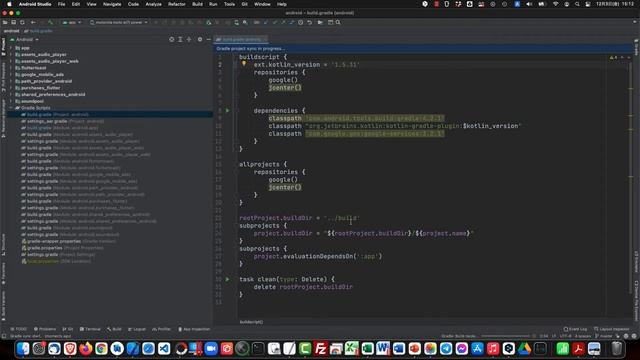Expand the shared_preferences_android module
640x360 pixels.
11,94
